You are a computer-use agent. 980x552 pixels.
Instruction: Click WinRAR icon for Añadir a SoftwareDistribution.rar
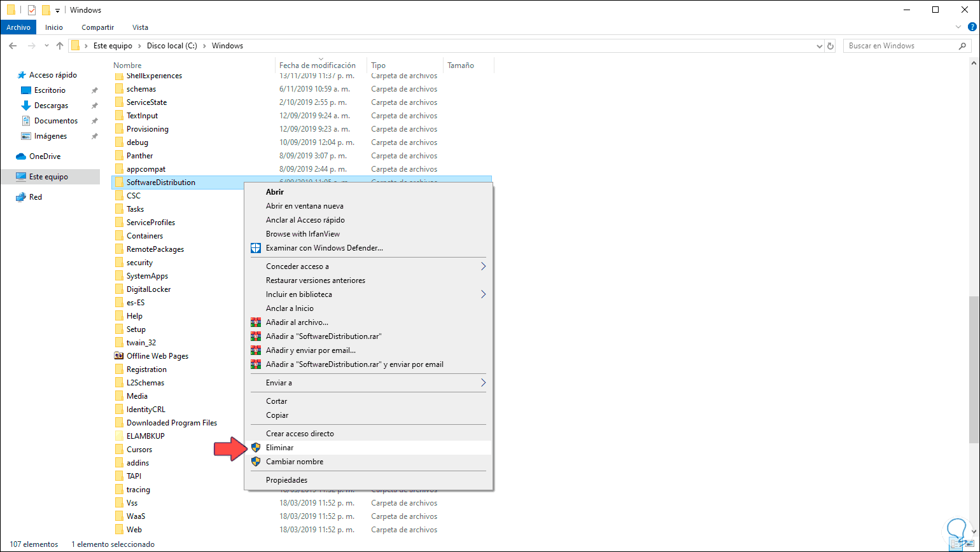256,336
